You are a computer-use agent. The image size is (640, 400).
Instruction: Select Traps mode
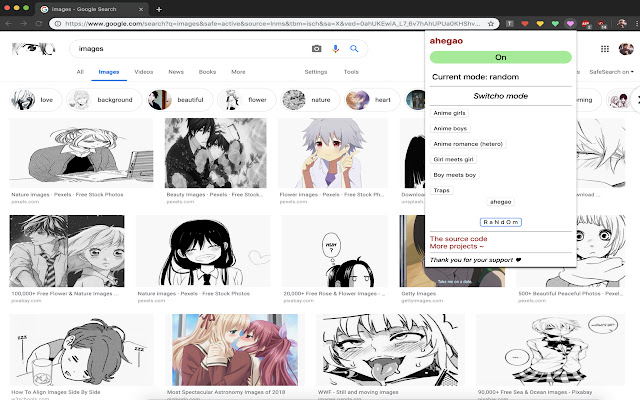(x=442, y=191)
